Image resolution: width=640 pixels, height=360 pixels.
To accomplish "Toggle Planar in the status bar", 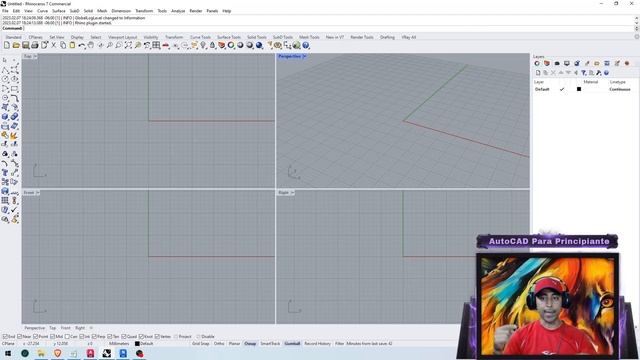I will (234, 344).
